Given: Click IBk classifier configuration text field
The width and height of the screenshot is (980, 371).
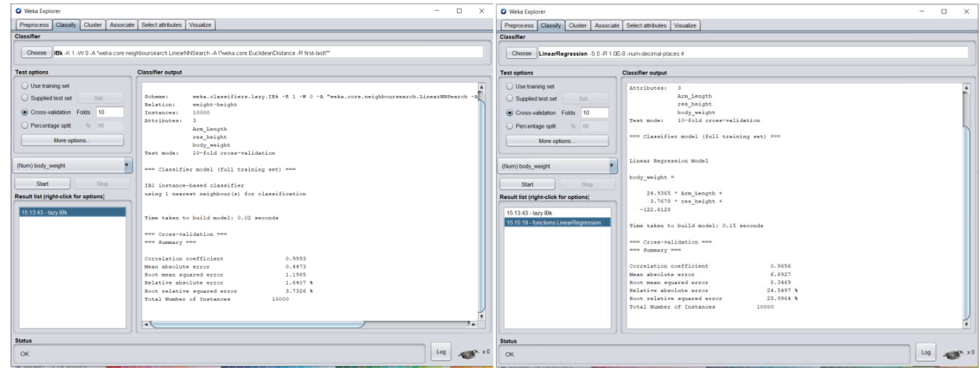Looking at the screenshot, I should coord(268,52).
